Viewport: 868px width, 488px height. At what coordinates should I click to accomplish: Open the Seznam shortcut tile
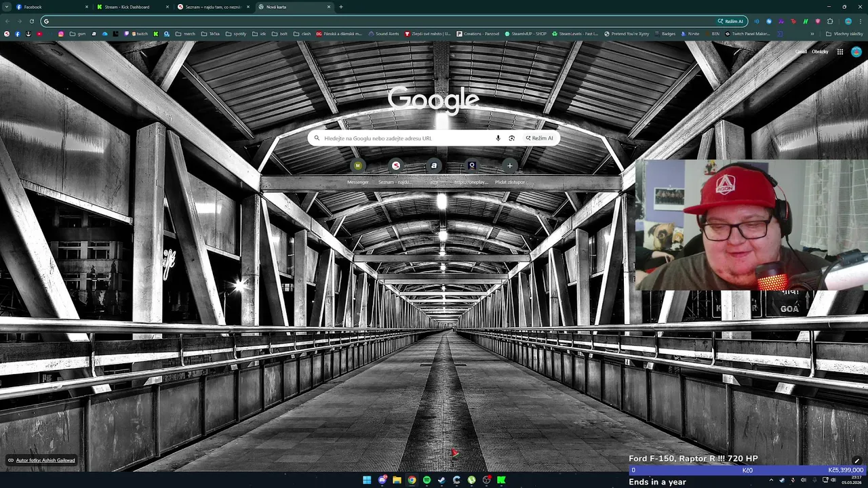coord(396,171)
